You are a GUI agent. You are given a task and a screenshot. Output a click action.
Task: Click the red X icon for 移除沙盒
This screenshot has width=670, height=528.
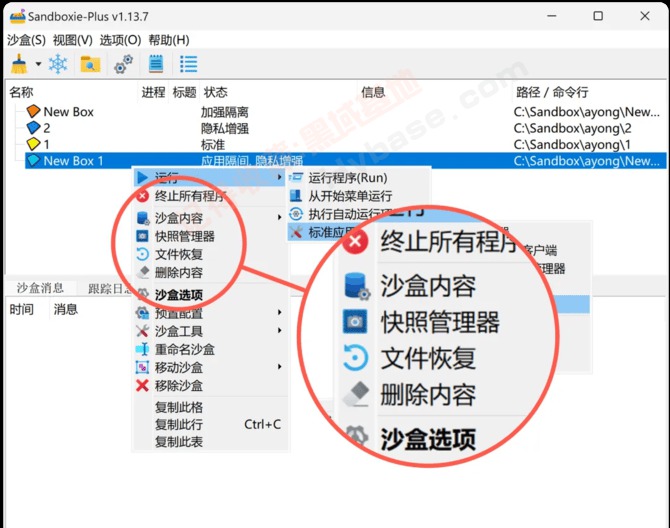click(142, 385)
